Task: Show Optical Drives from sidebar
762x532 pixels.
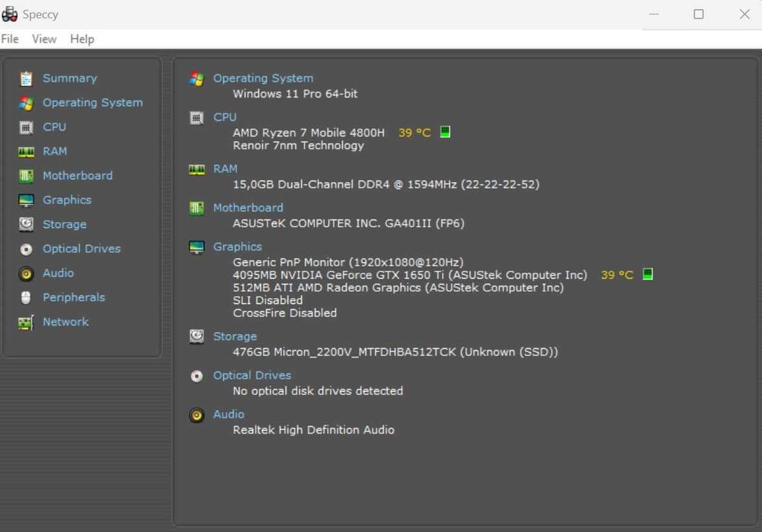Action: [82, 248]
